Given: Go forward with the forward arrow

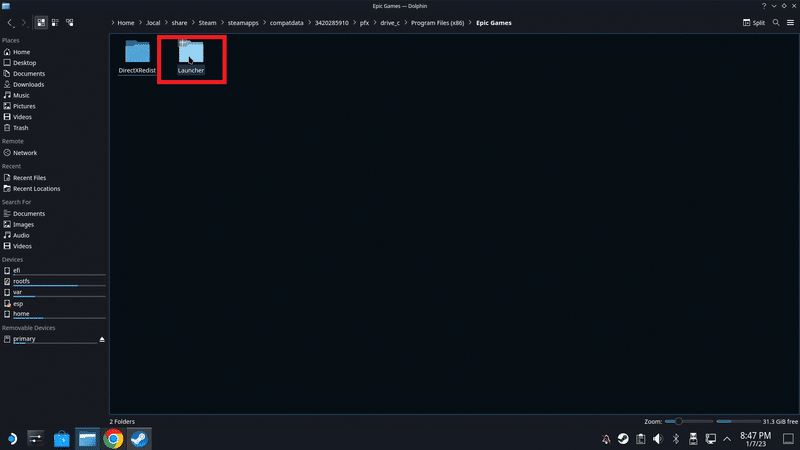Looking at the screenshot, I should pyautogui.click(x=23, y=22).
